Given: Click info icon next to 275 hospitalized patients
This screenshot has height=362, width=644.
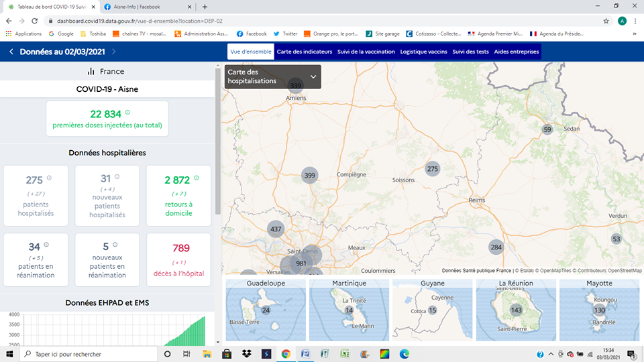Looking at the screenshot, I should pos(49,178).
